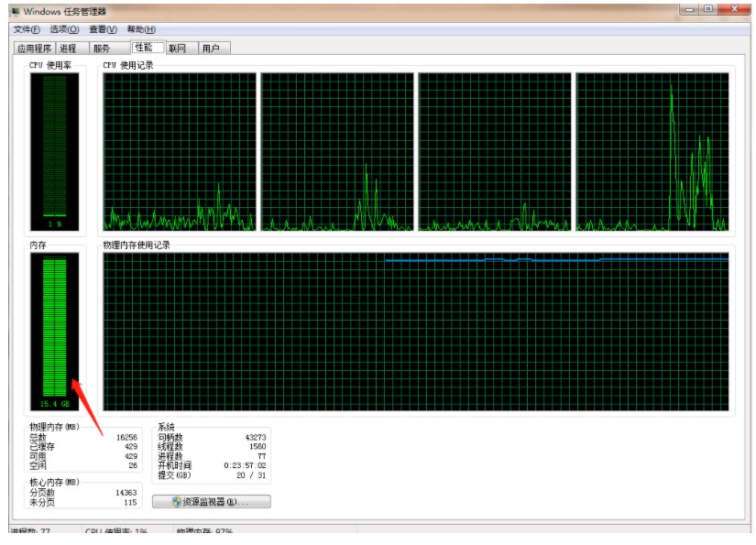
Task: Click the CPU history graph with the tallest spike
Action: pos(652,152)
